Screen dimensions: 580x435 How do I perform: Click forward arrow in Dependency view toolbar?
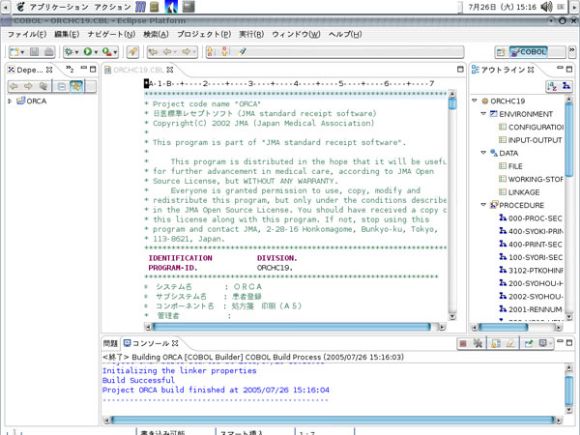[x=28, y=86]
